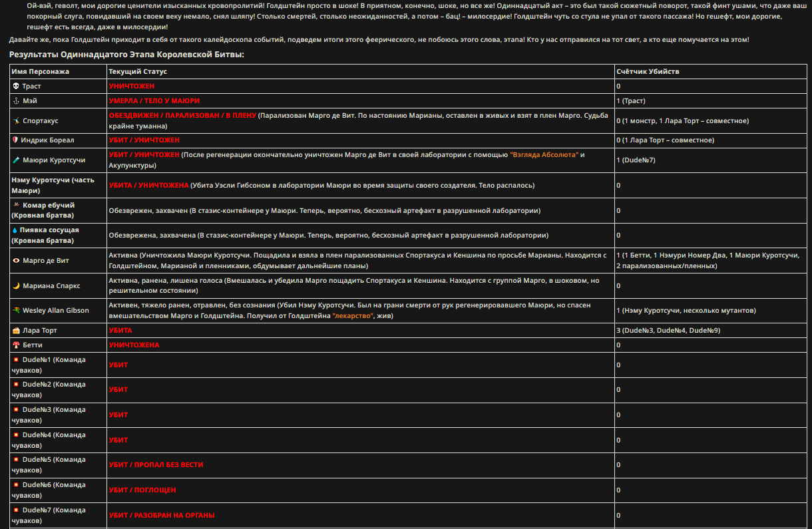Viewport: 812px width, 529px height.
Task: Click the kill count '0 (1 монстр, 1 Лара Торт – совместное)'
Action: 682,121
